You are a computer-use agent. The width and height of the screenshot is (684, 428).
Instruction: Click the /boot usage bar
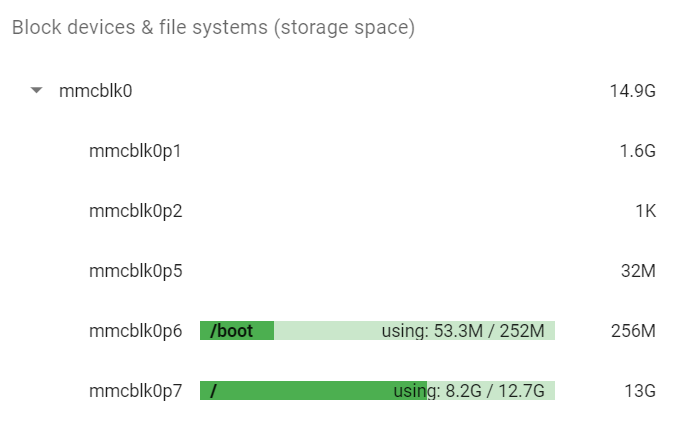(x=377, y=331)
